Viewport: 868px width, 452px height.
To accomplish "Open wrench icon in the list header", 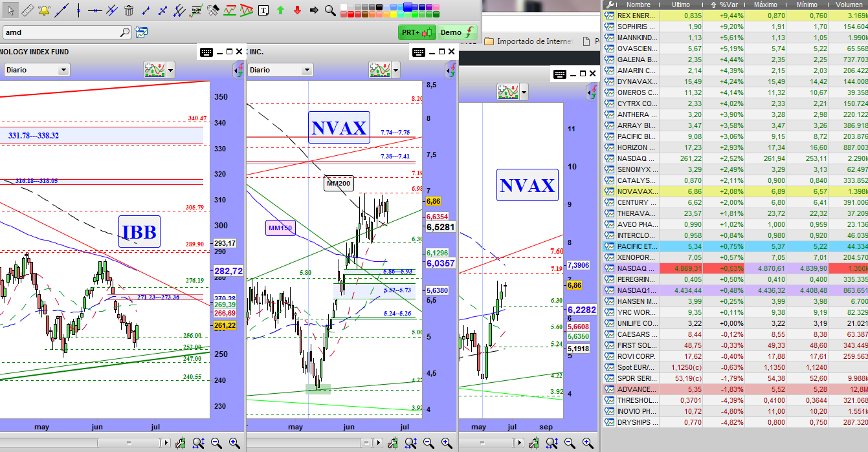I will point(608,4).
